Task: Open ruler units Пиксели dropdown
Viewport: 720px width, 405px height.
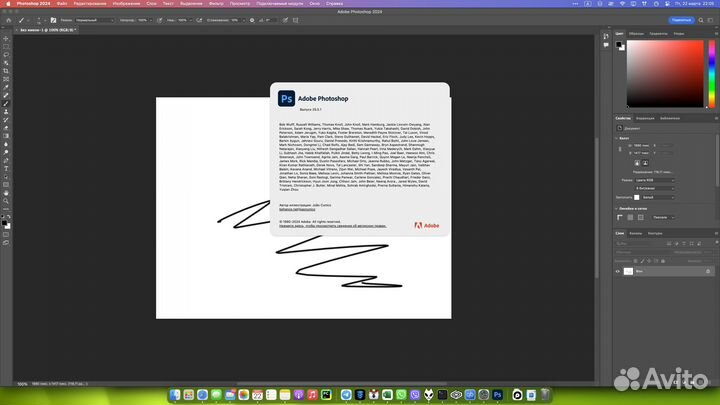Action: tap(663, 217)
